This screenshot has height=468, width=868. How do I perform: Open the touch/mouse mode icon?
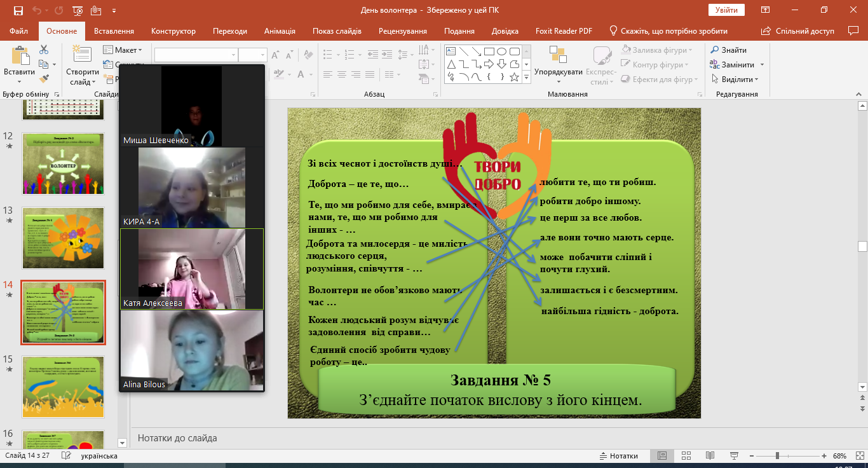(96, 11)
